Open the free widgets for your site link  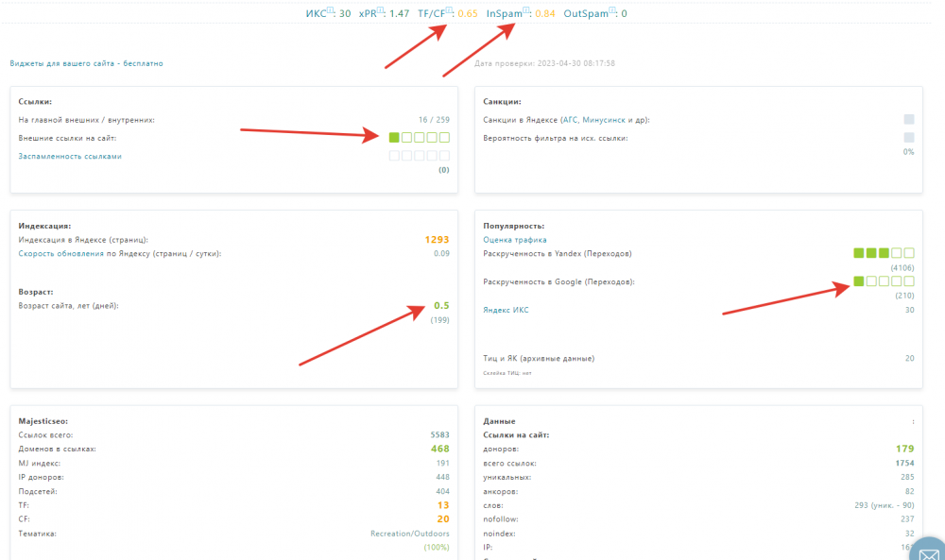pyautogui.click(x=86, y=63)
